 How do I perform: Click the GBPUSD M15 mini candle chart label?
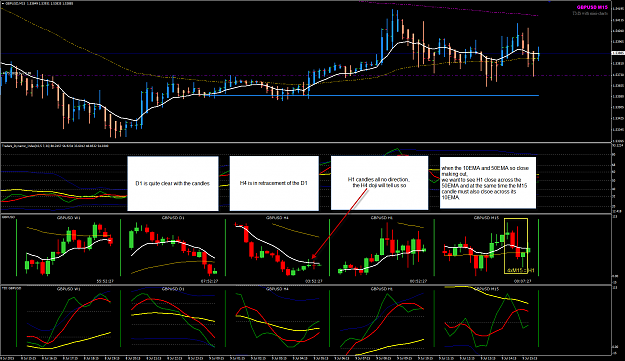[x=486, y=218]
